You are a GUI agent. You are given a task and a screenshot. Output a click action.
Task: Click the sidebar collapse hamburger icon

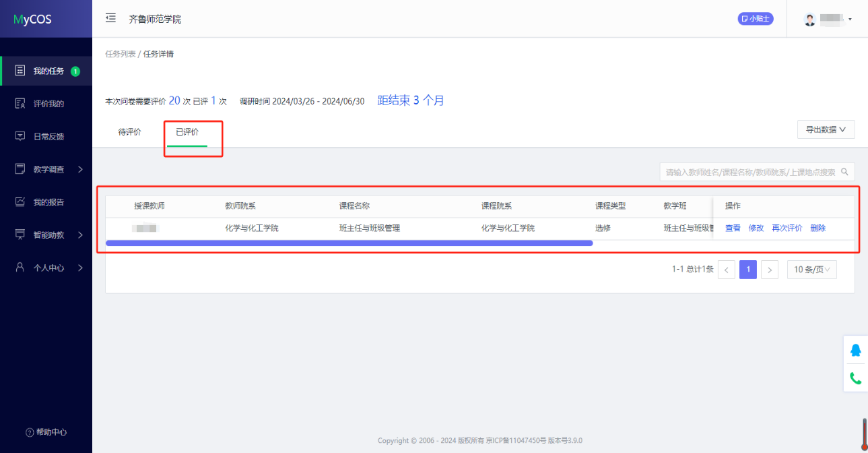point(111,18)
